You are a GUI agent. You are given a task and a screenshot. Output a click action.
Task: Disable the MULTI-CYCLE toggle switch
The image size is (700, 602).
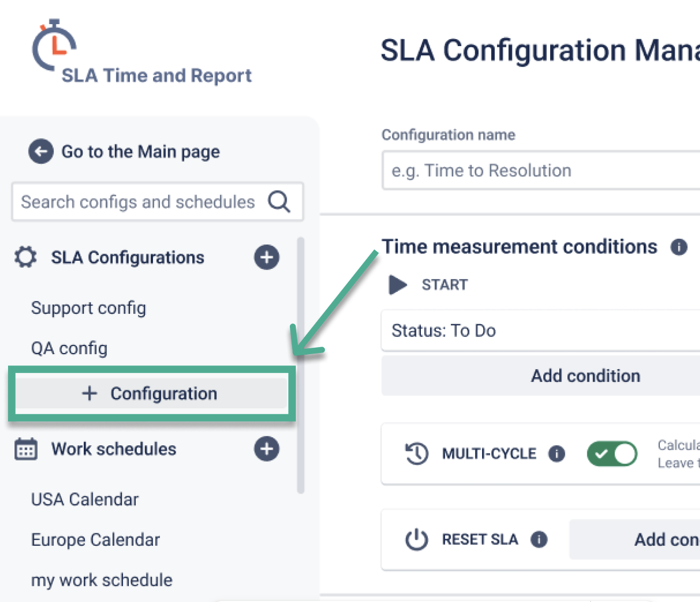pos(612,453)
